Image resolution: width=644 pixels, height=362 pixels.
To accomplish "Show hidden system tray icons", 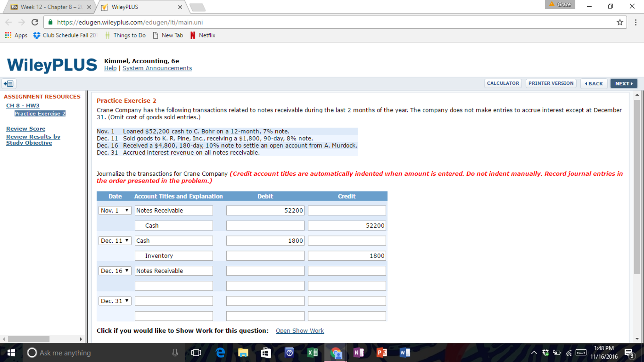I will pyautogui.click(x=534, y=353).
